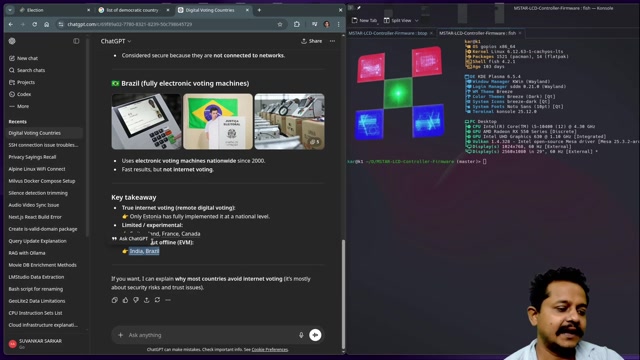Open Privacy Sayings Recall chat
This screenshot has width=640, height=360.
click(x=32, y=157)
